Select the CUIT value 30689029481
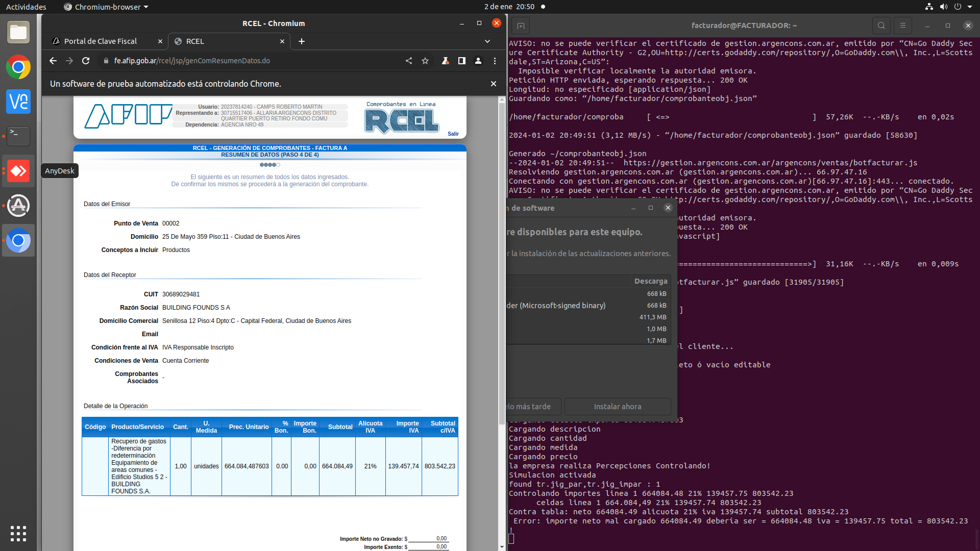Viewport: 980px width, 551px height. click(x=181, y=294)
